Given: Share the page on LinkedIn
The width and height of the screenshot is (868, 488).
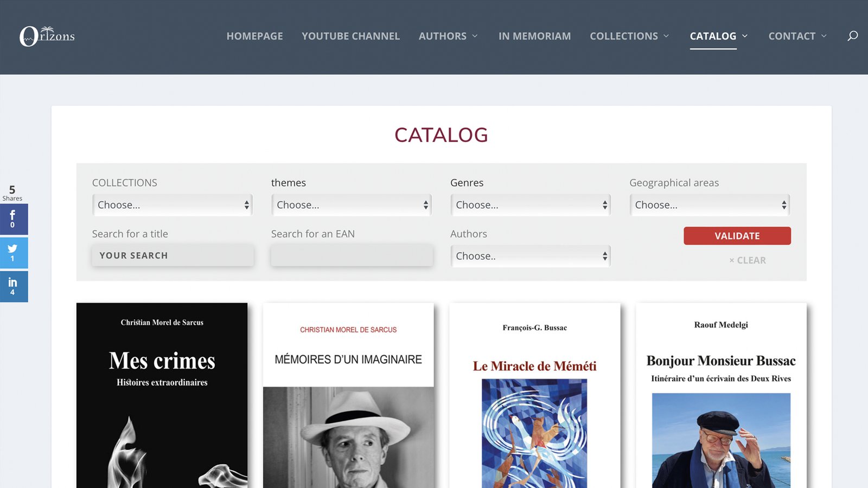Looking at the screenshot, I should [14, 286].
